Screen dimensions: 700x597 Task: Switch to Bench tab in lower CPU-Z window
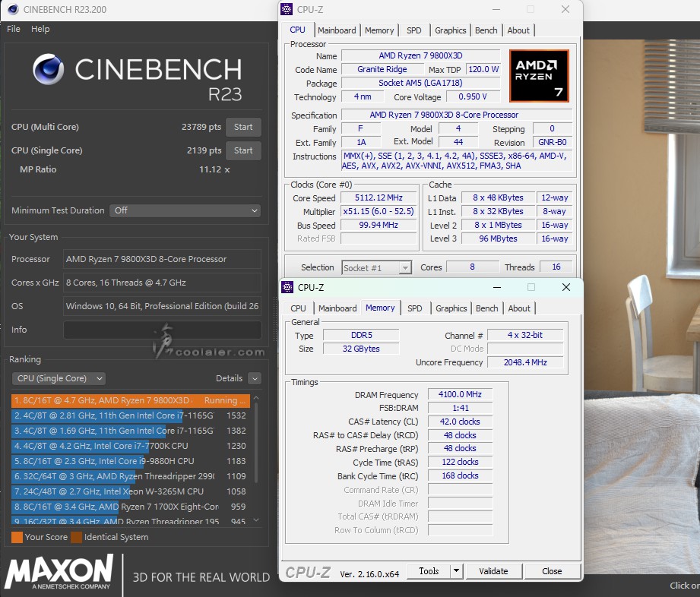[487, 308]
